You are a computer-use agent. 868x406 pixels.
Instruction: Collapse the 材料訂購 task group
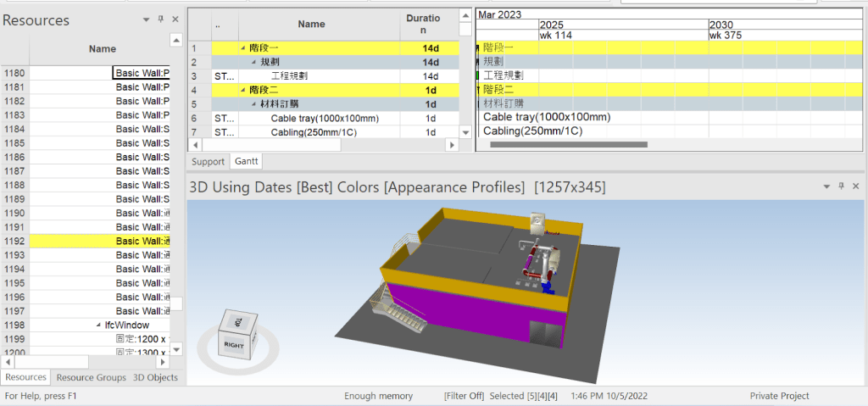pos(253,104)
